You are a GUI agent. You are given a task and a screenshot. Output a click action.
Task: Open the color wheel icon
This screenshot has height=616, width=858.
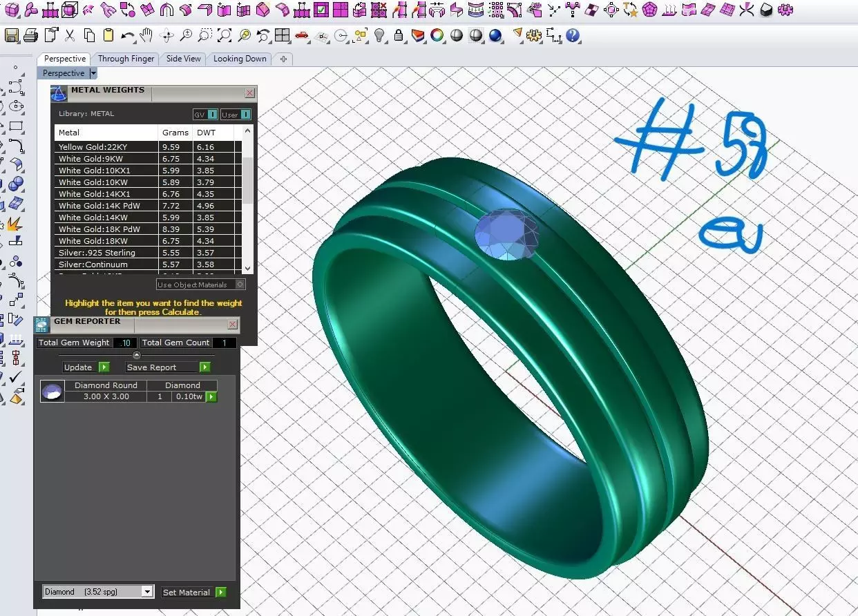click(x=437, y=35)
